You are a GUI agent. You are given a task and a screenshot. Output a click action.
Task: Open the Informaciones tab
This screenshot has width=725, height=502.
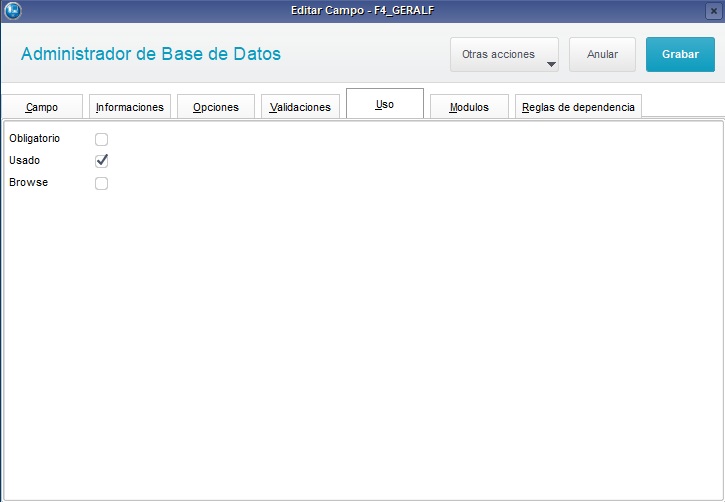130,107
